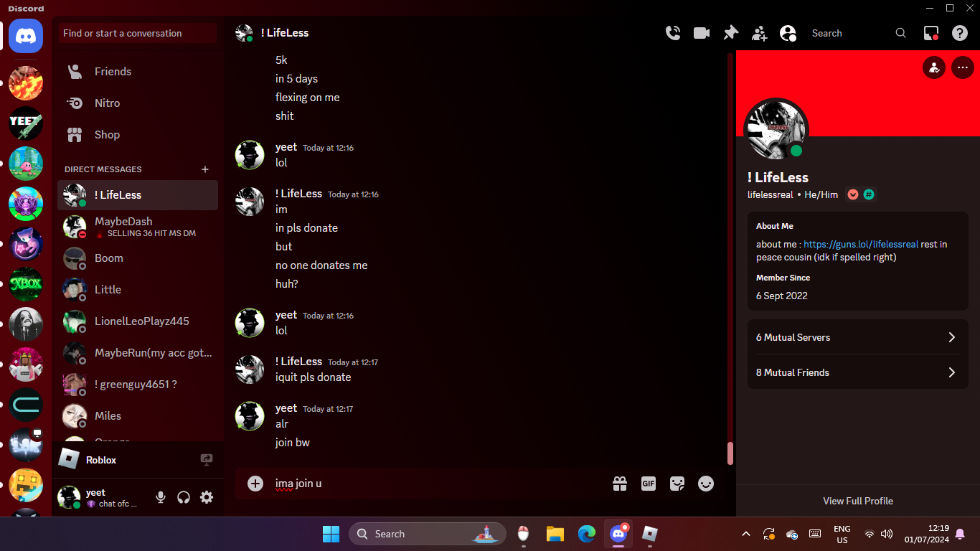Open Discord help
The width and height of the screenshot is (980, 551).
click(960, 33)
